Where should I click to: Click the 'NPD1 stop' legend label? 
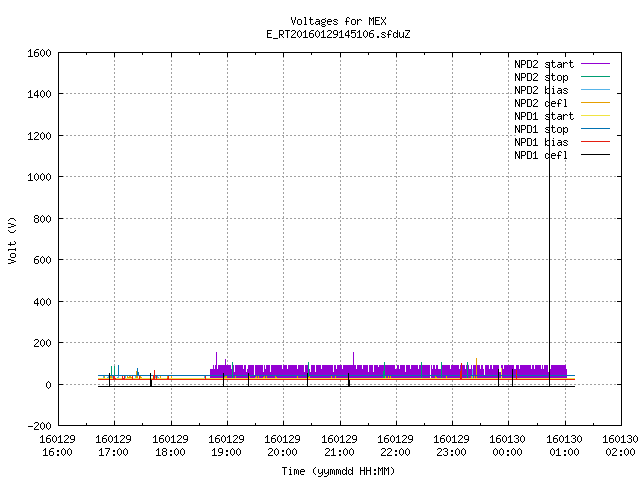click(541, 129)
